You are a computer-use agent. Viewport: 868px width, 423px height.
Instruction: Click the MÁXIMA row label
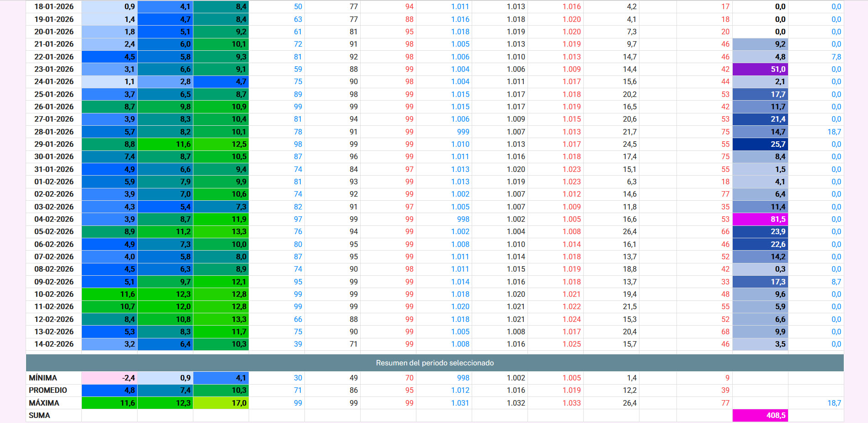tap(44, 403)
